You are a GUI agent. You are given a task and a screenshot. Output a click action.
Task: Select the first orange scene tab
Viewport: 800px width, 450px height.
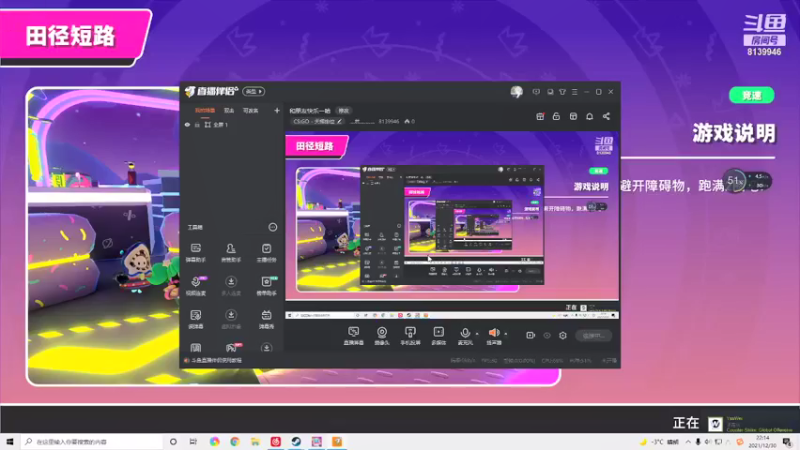pyautogui.click(x=205, y=111)
